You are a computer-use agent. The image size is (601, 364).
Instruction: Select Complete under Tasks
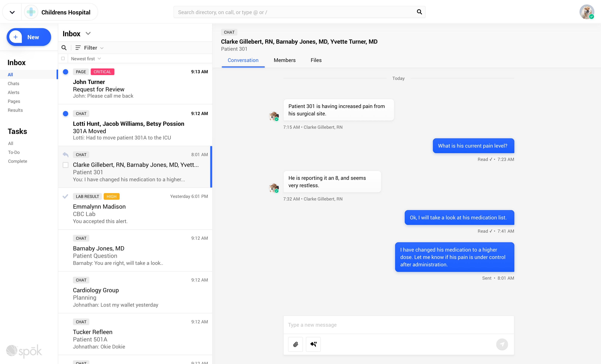[x=18, y=161]
